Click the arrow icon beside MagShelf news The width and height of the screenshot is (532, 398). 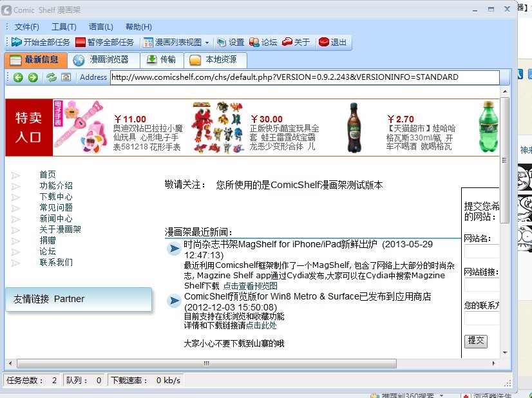[x=174, y=249]
